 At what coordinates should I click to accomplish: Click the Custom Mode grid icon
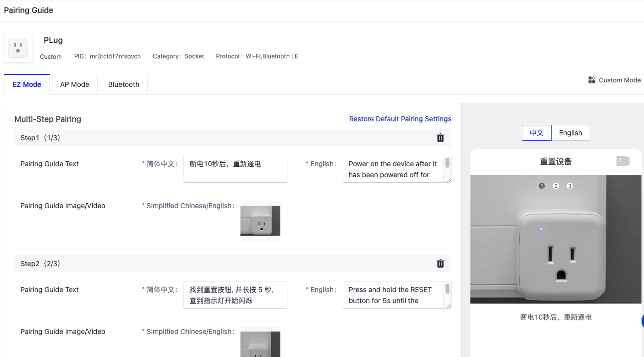pos(592,79)
